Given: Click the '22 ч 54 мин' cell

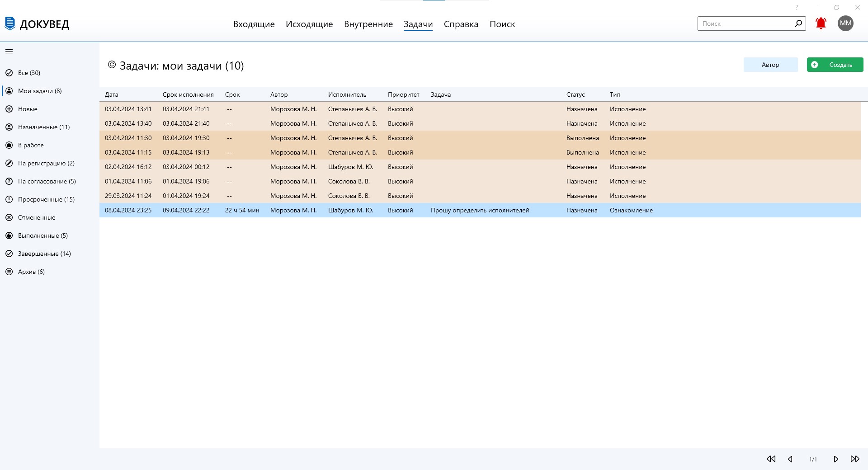Looking at the screenshot, I should [x=242, y=210].
